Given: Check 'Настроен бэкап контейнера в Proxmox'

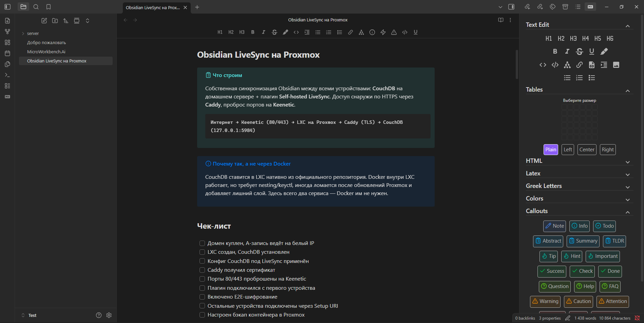Looking at the screenshot, I should (x=202, y=315).
